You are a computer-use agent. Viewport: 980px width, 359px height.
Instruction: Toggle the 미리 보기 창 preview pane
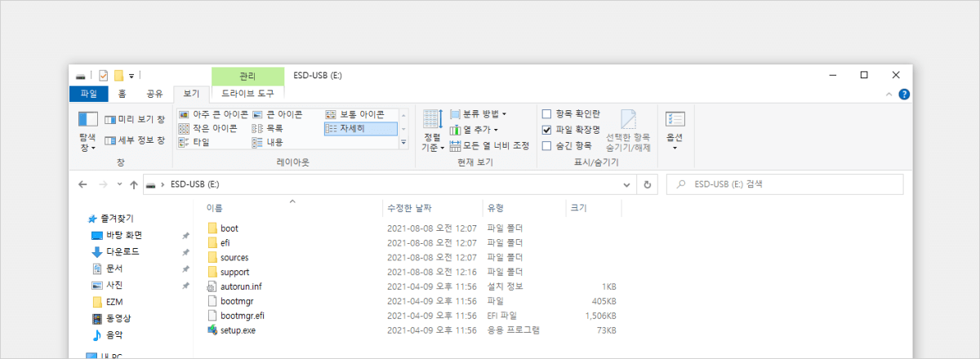click(x=135, y=119)
